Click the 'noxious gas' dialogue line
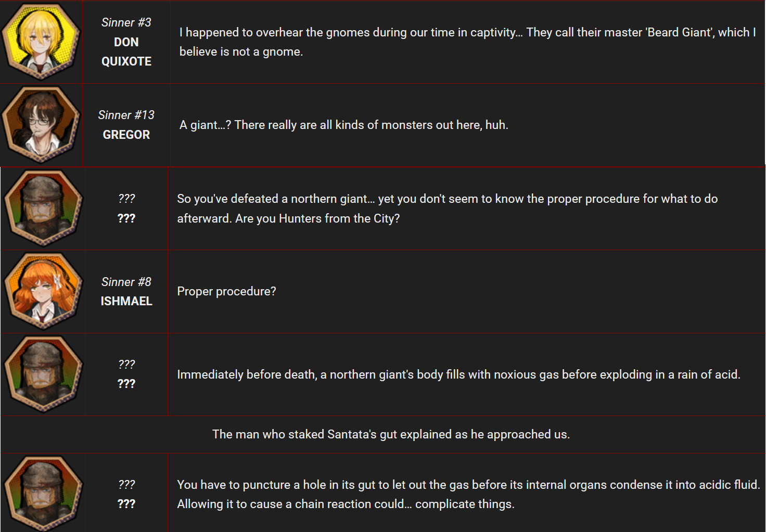This screenshot has height=532, width=766. tap(458, 374)
